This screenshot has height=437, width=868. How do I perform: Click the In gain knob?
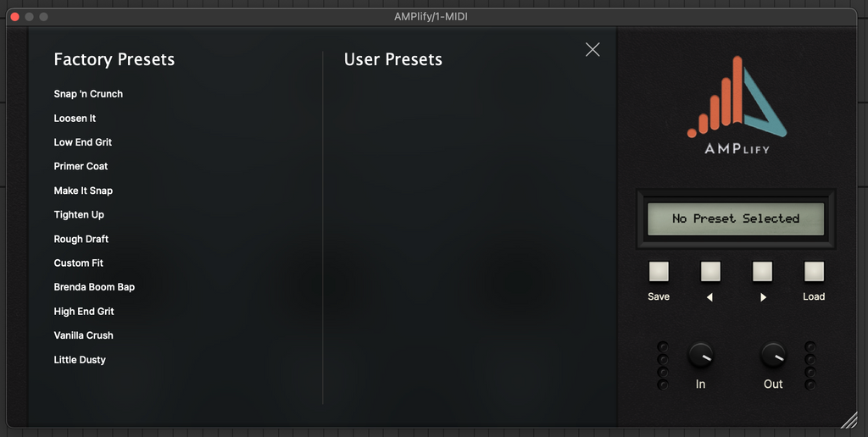click(700, 355)
